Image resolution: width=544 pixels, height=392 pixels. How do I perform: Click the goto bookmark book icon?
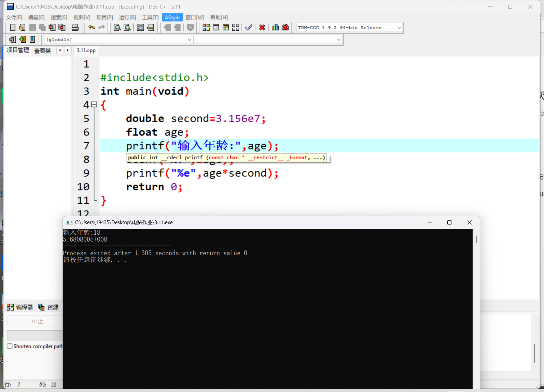pos(32,39)
